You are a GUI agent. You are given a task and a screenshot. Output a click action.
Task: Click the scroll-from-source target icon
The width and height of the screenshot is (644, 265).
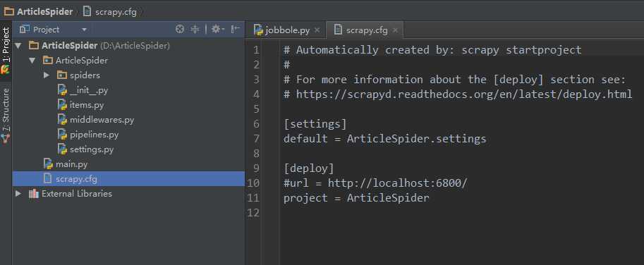[x=180, y=29]
